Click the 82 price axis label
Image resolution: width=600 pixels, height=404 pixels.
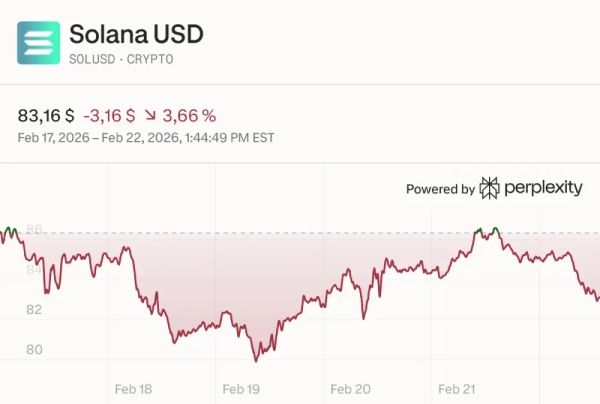pos(34,309)
